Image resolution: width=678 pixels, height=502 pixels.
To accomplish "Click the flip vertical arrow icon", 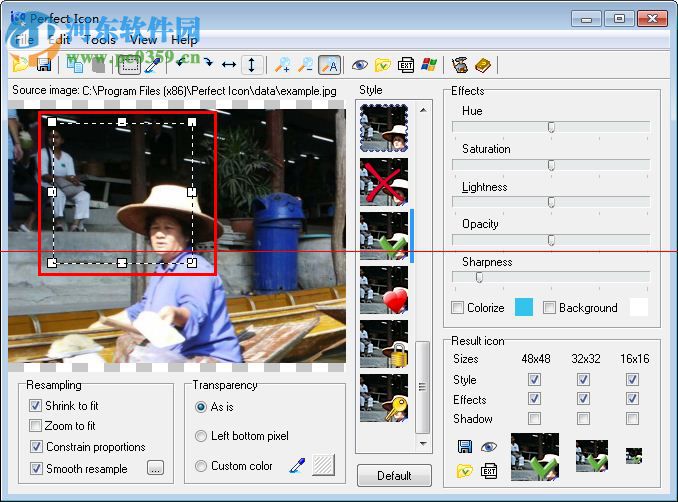I will pyautogui.click(x=251, y=65).
